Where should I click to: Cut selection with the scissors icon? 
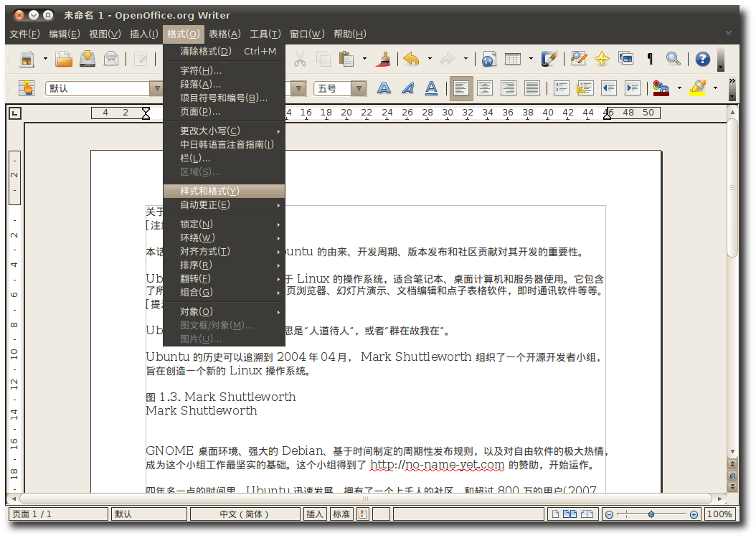click(x=300, y=59)
